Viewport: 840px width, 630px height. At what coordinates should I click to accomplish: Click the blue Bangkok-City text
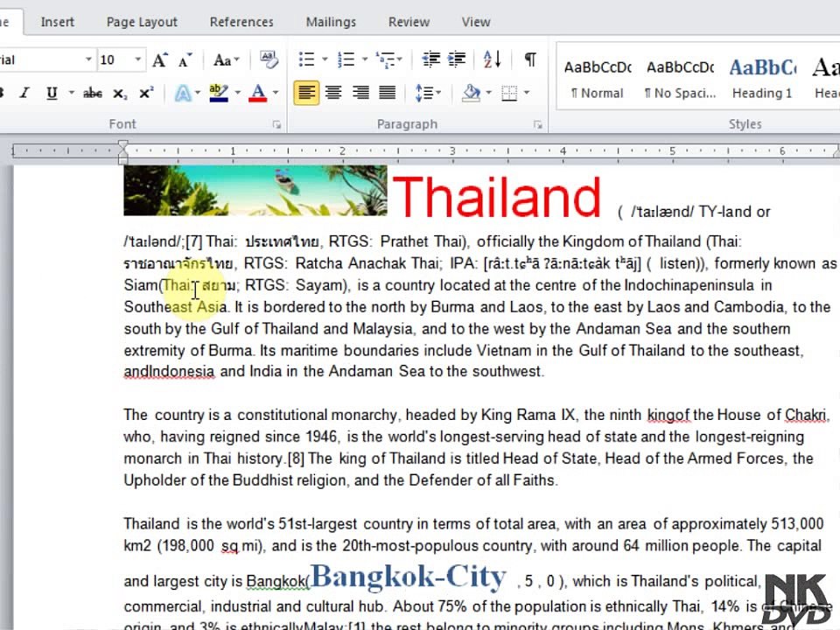(x=409, y=577)
